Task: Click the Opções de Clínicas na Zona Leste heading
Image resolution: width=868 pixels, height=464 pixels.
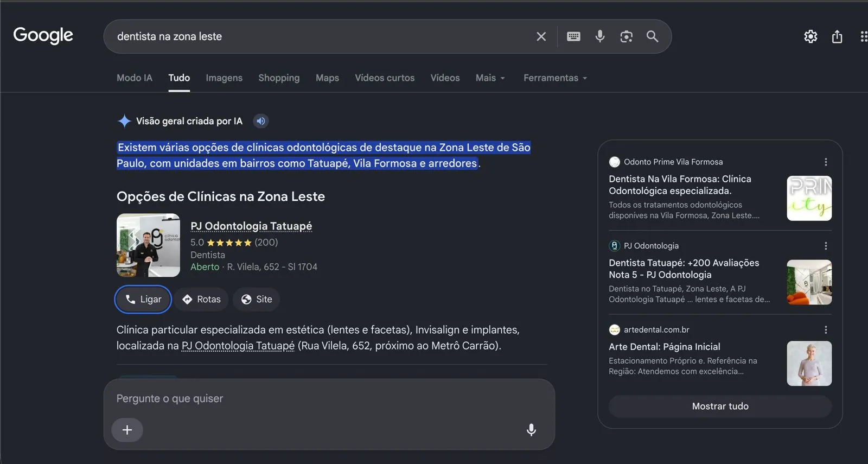Action: 221,196
